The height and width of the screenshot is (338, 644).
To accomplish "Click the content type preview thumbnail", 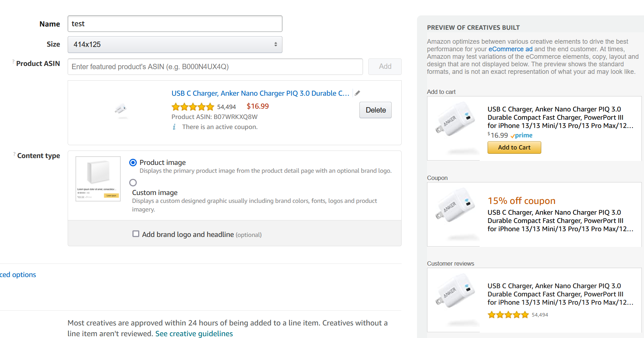I will [98, 178].
